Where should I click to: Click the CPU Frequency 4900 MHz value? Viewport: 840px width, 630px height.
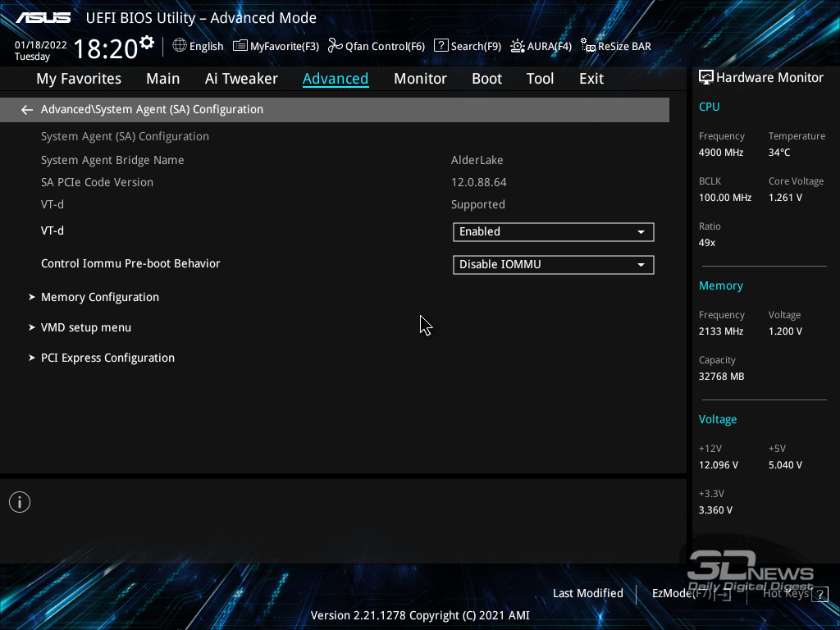[721, 153]
